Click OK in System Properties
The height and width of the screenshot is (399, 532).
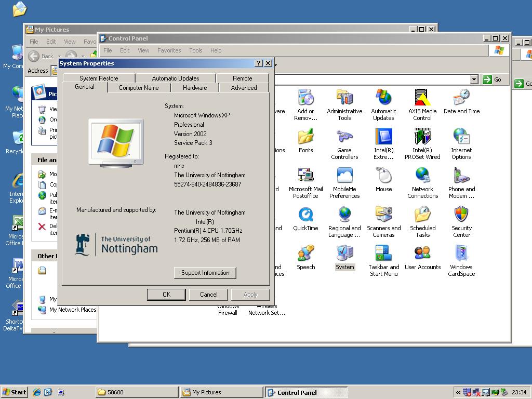166,295
